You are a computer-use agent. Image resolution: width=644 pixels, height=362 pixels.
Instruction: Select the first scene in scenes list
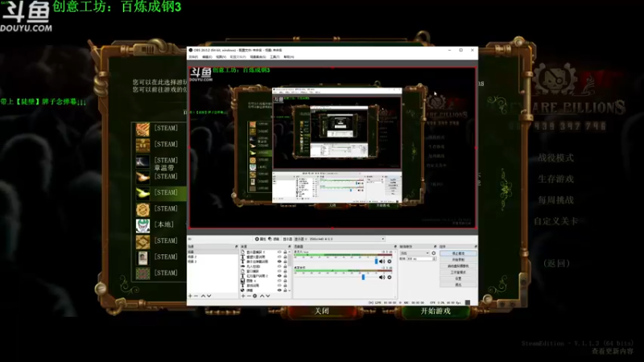click(x=213, y=252)
